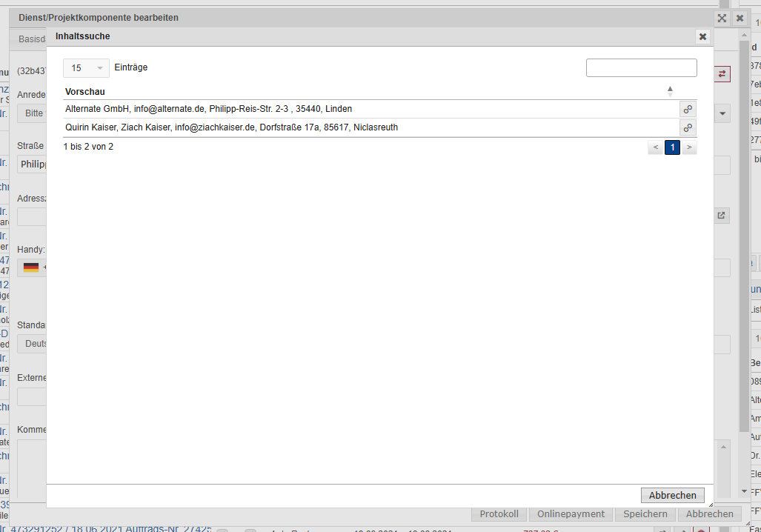
Task: Expand the dropdown arrow behind dialog at right
Action: coord(722,113)
